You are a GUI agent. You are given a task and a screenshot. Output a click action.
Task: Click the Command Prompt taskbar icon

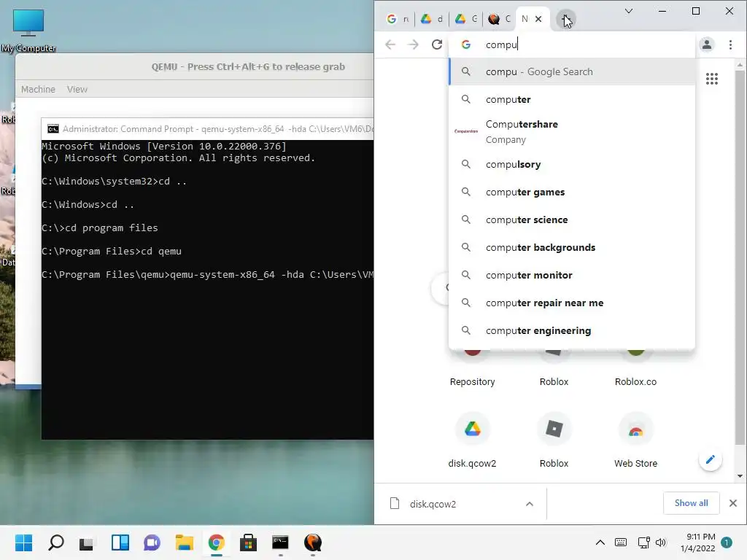[x=280, y=542]
